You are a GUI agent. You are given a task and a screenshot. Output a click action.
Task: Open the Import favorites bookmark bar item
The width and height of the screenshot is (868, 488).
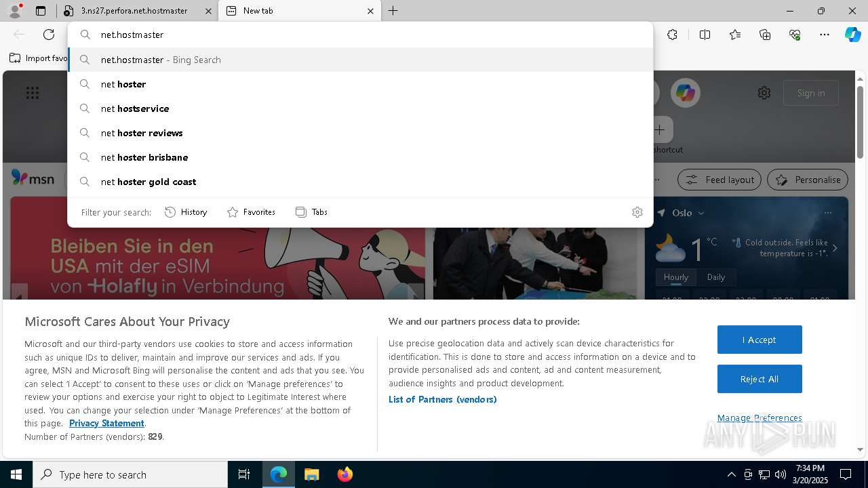click(38, 58)
